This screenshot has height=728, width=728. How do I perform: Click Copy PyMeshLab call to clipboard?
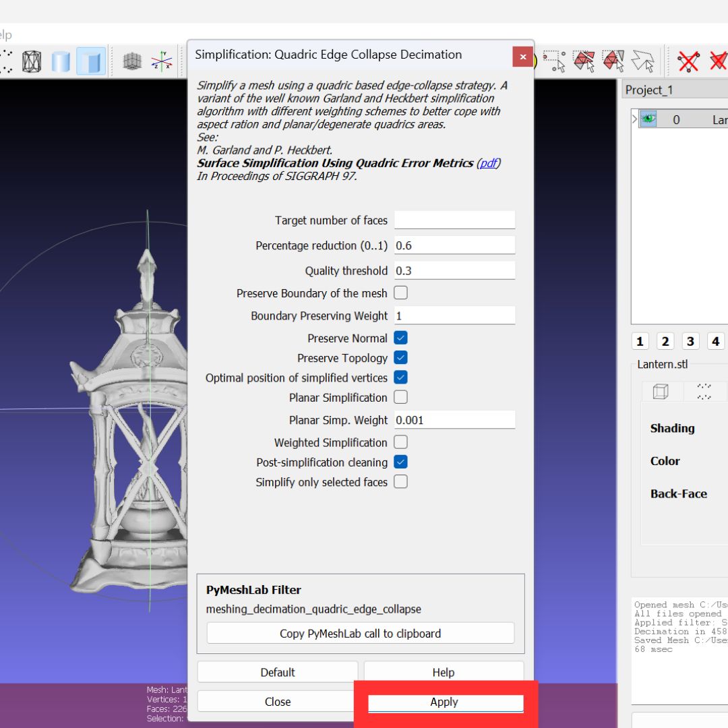360,633
